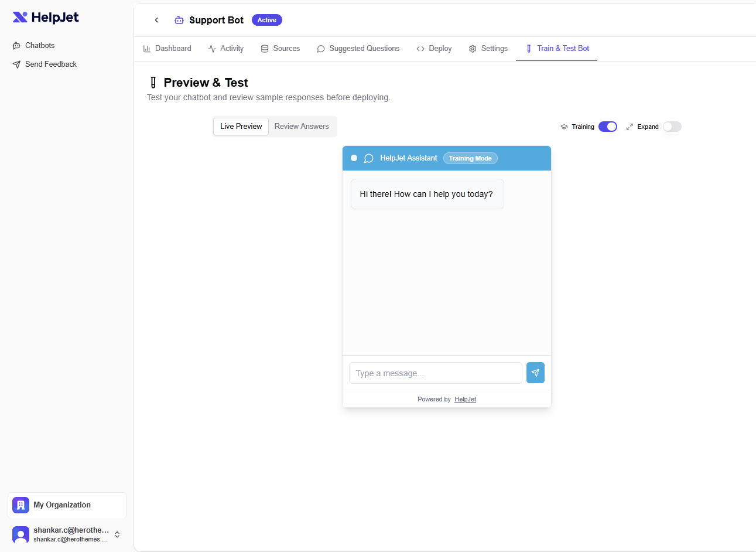
Task: Click the expand arrows icon
Action: coord(630,127)
